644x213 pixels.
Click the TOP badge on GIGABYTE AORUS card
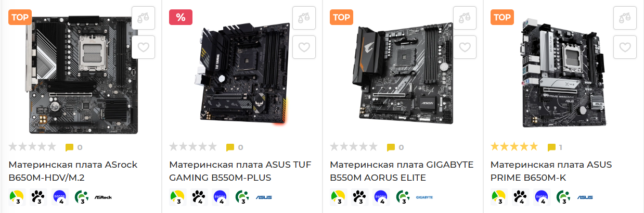click(342, 17)
